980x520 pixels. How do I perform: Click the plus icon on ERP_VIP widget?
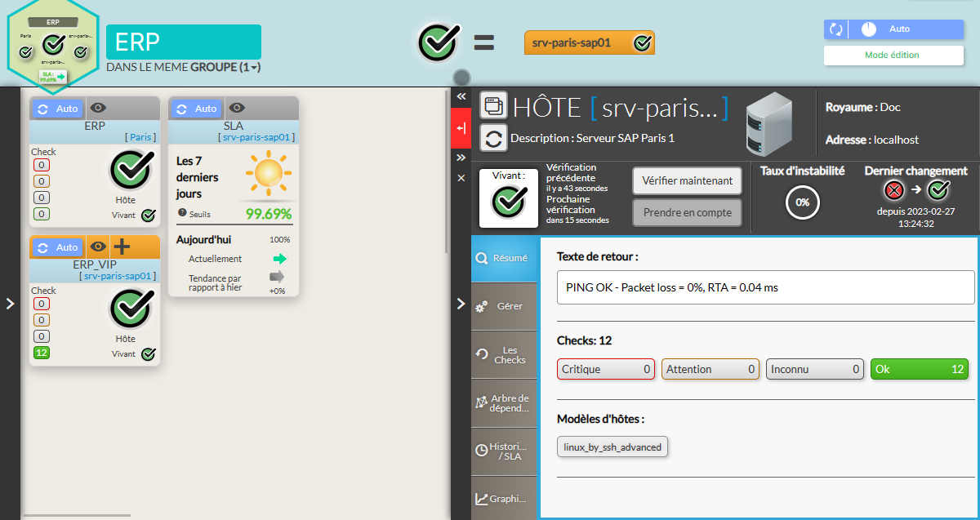tap(122, 247)
